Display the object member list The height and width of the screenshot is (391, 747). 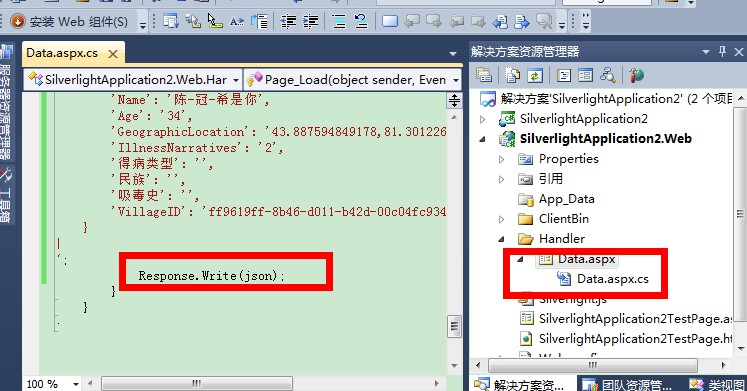(x=171, y=21)
